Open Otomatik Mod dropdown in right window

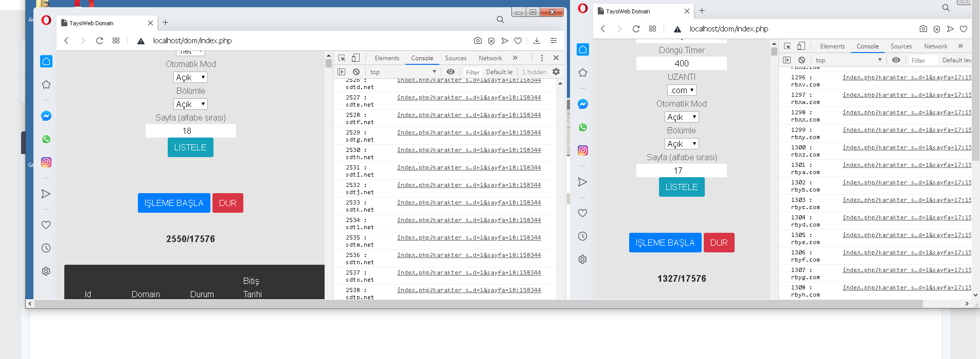pyautogui.click(x=682, y=117)
